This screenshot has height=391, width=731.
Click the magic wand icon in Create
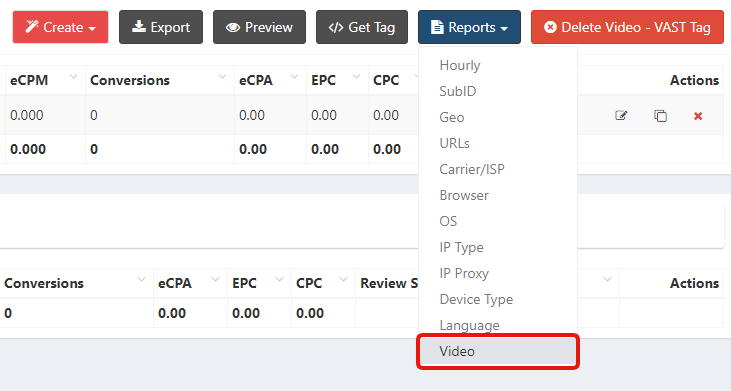tap(32, 27)
